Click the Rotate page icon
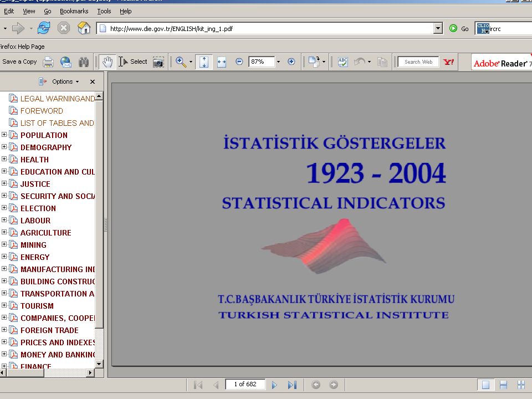 point(314,62)
